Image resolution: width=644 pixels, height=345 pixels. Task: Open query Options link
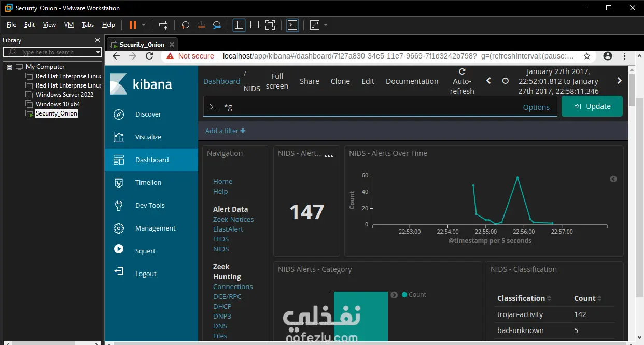click(x=536, y=107)
